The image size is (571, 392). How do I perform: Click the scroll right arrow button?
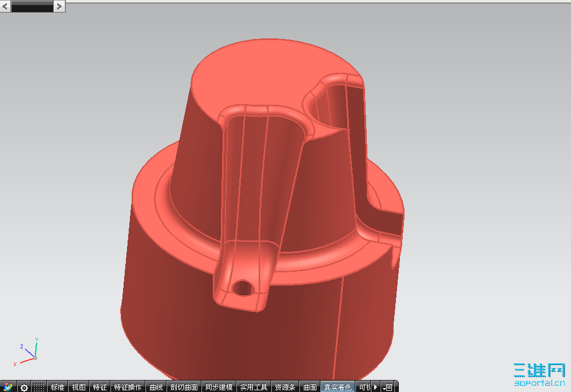point(60,6)
